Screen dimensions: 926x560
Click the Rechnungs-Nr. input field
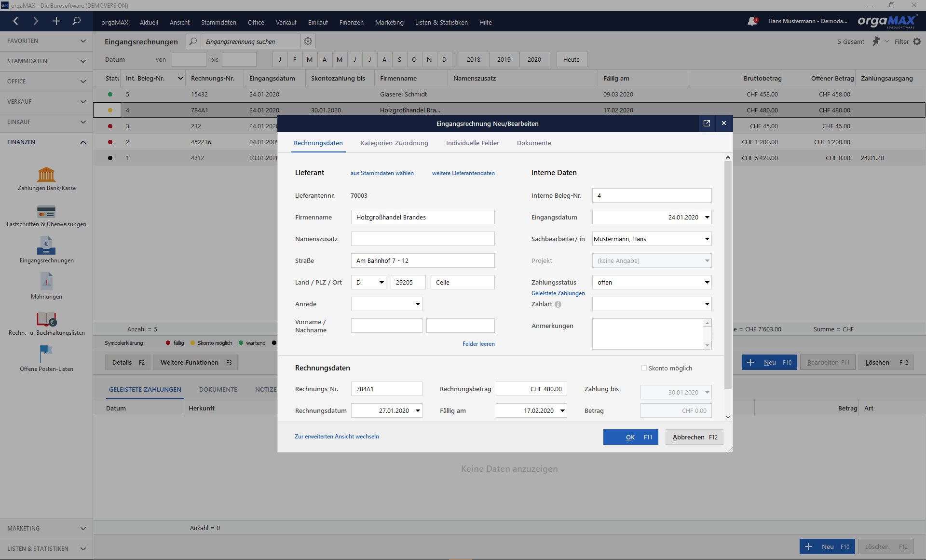[x=386, y=389]
